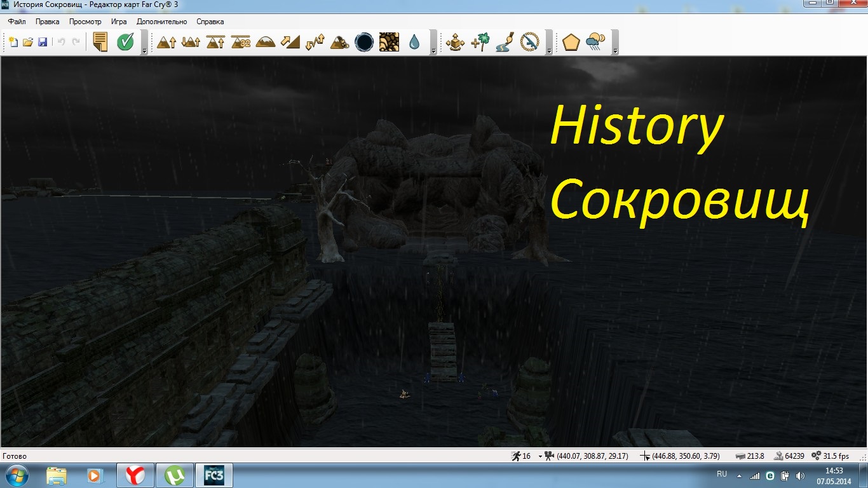Open the Правка menu

pos(48,22)
